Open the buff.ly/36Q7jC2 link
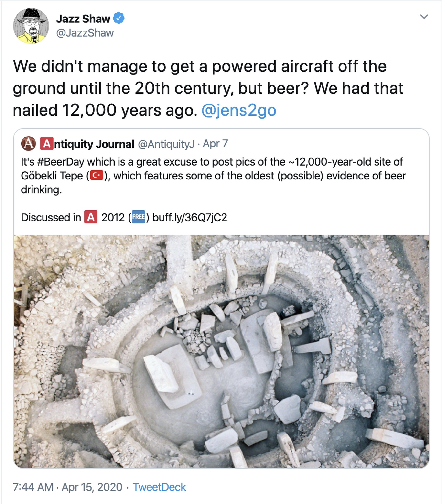This screenshot has height=504, width=442. 189,217
